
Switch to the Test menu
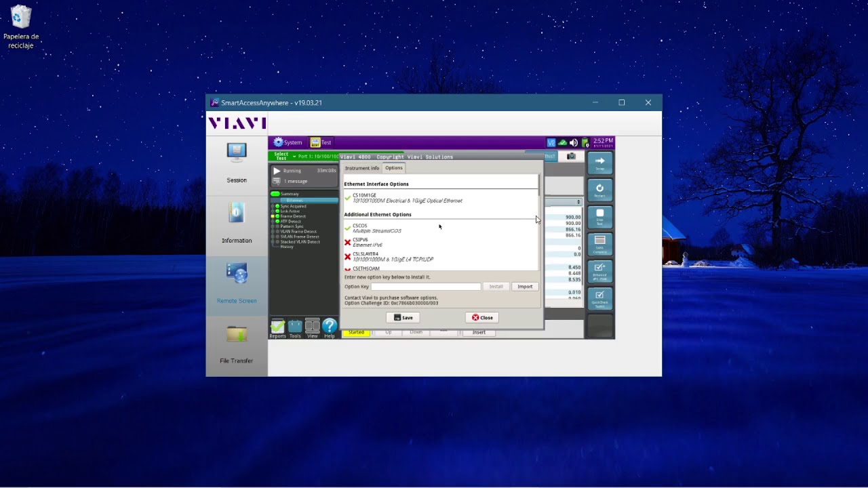coord(321,142)
